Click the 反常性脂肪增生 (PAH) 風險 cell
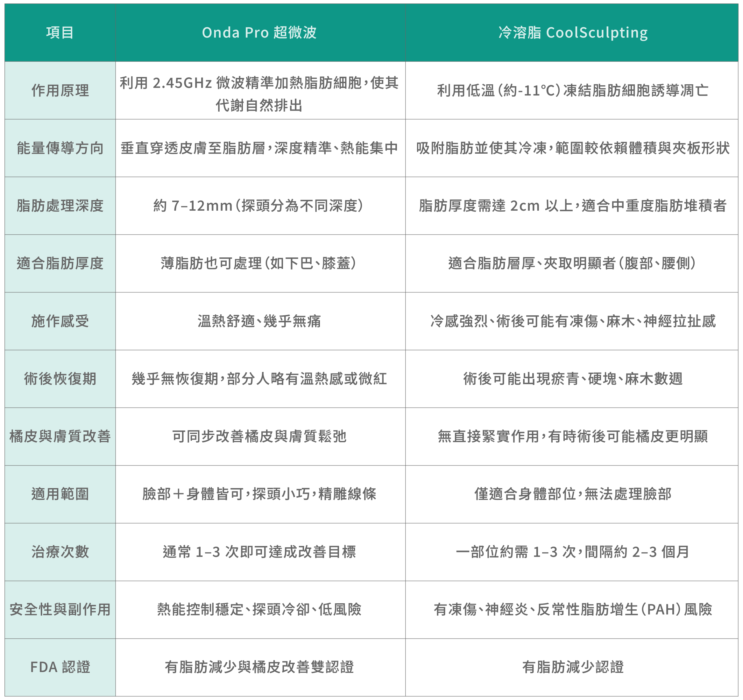Screen dimensions: 743x700 (573, 609)
